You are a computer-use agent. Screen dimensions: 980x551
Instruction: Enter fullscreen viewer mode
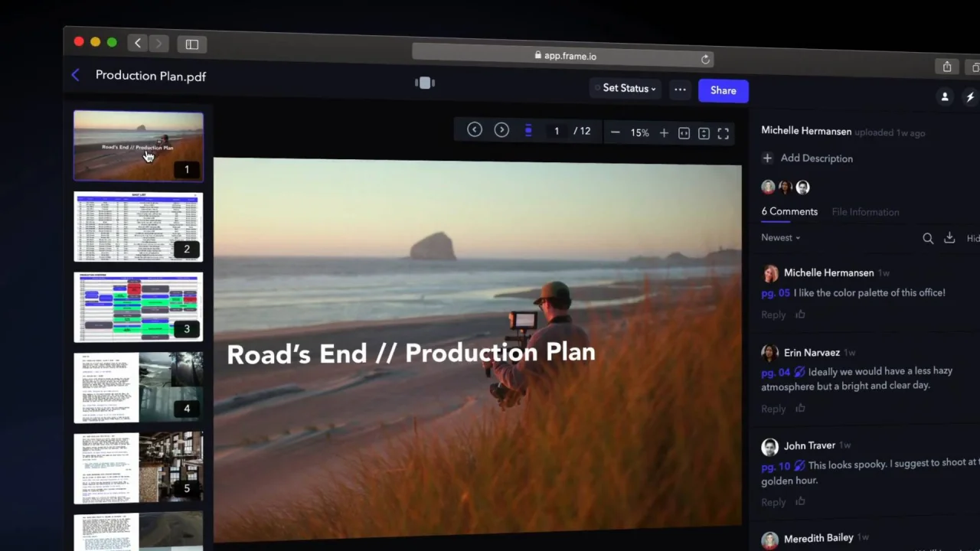pos(723,134)
